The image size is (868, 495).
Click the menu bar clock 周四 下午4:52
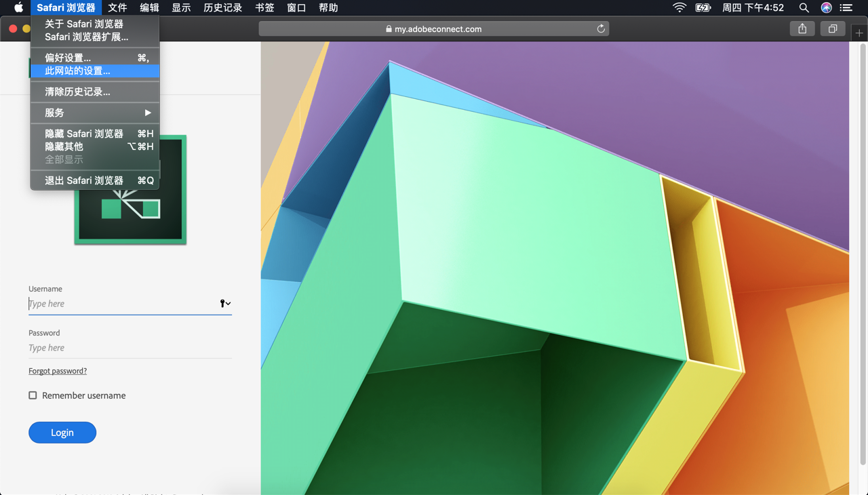pyautogui.click(x=753, y=7)
